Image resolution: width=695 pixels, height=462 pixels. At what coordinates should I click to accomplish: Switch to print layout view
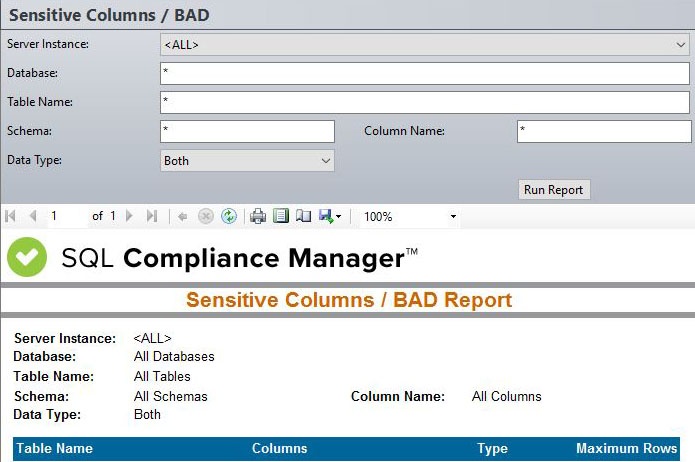[x=281, y=216]
